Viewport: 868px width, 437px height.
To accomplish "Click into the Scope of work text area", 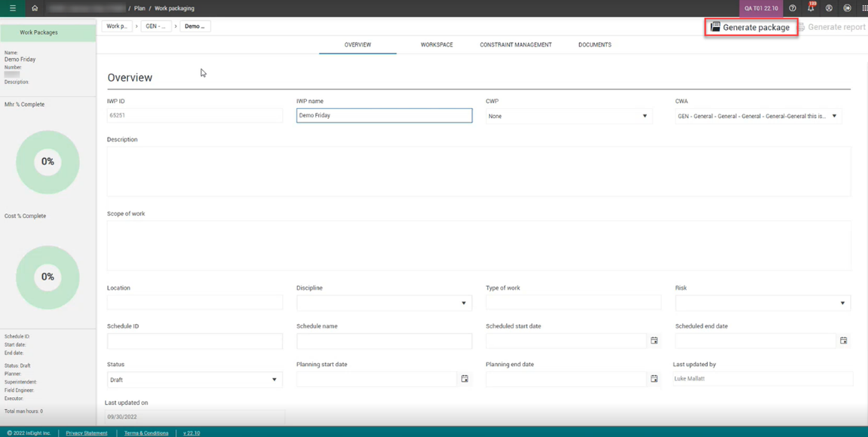I will [479, 245].
